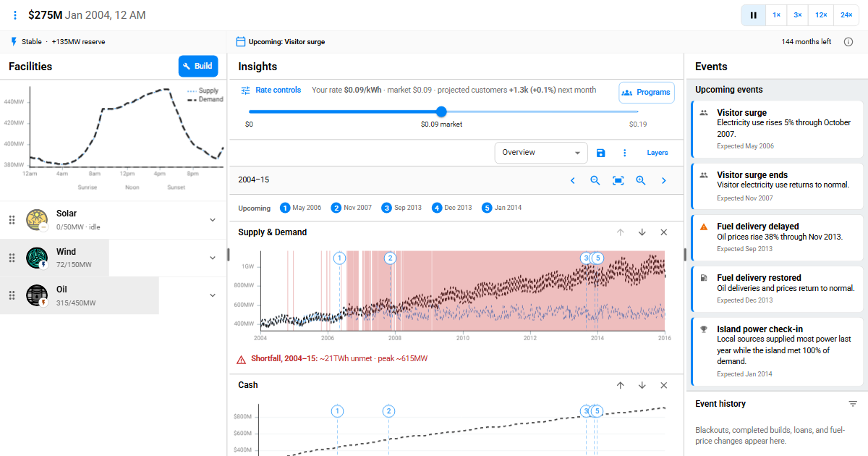Open the months-left info icon
This screenshot has height=456, width=868.
[848, 42]
